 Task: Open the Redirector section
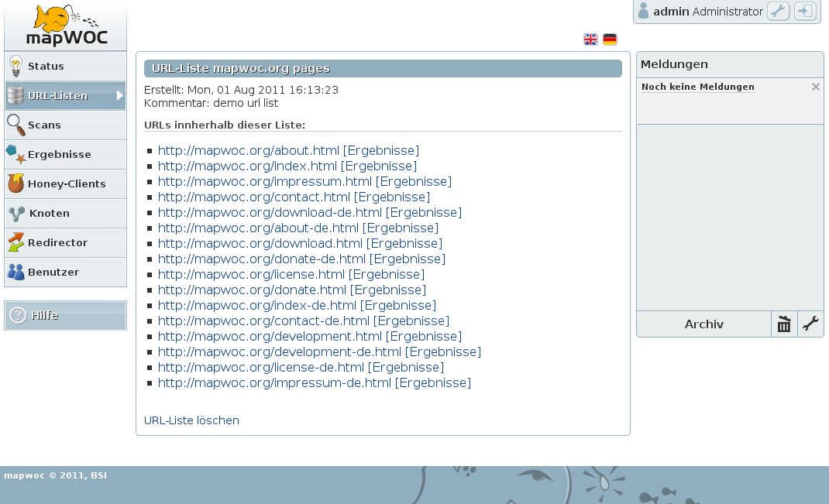click(65, 243)
